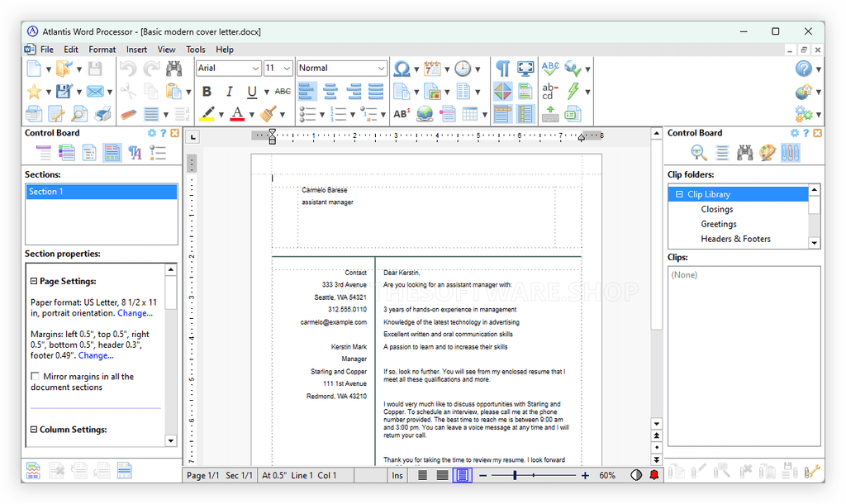Click the Insert hyperlink globe icon
Image resolution: width=846 pixels, height=504 pixels.
(x=425, y=114)
